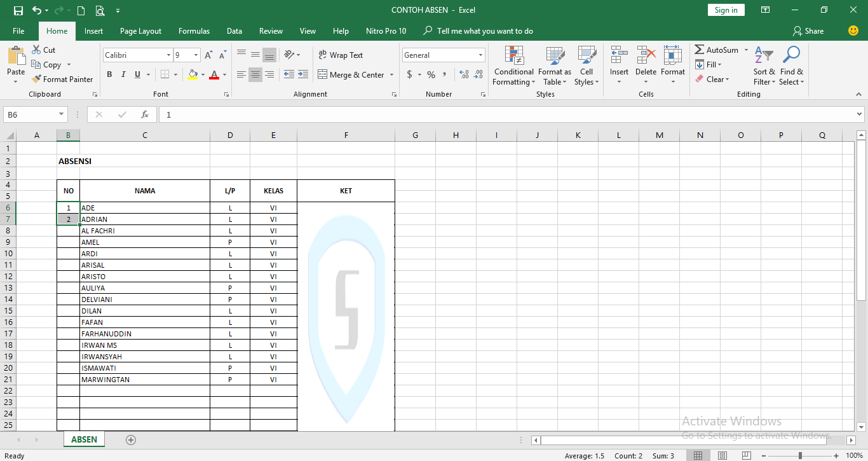868x461 pixels.
Task: Open the font size dropdown
Action: tap(196, 55)
